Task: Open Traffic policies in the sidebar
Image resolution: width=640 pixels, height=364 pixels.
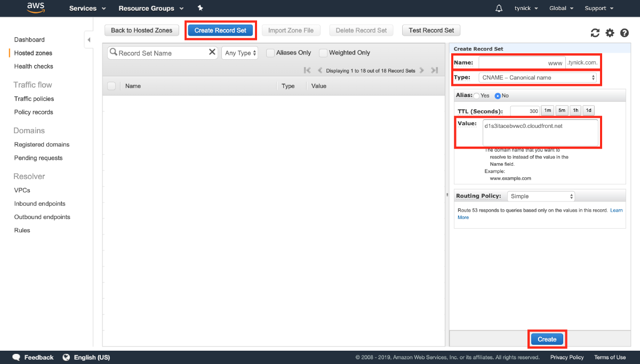Action: tap(34, 99)
